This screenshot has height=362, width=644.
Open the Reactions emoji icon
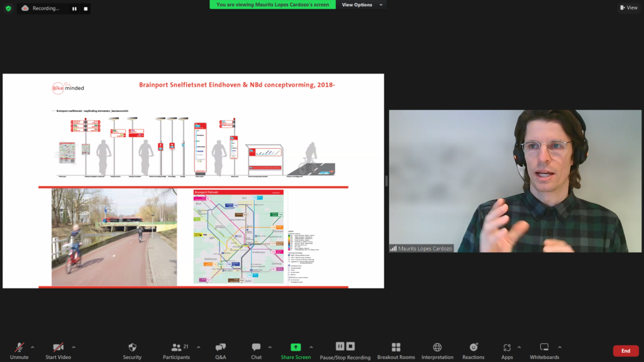[474, 348]
